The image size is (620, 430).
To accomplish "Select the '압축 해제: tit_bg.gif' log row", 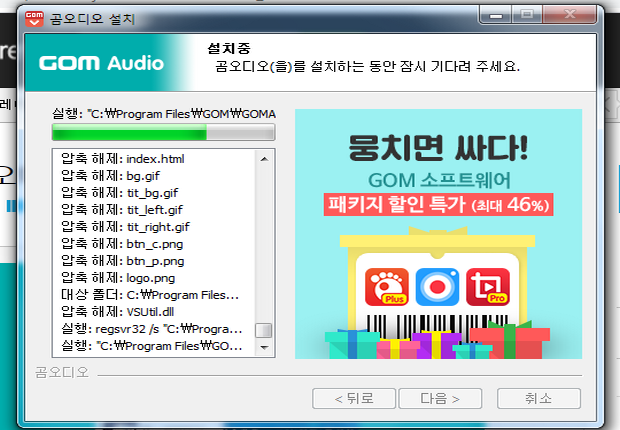I will tap(154, 193).
